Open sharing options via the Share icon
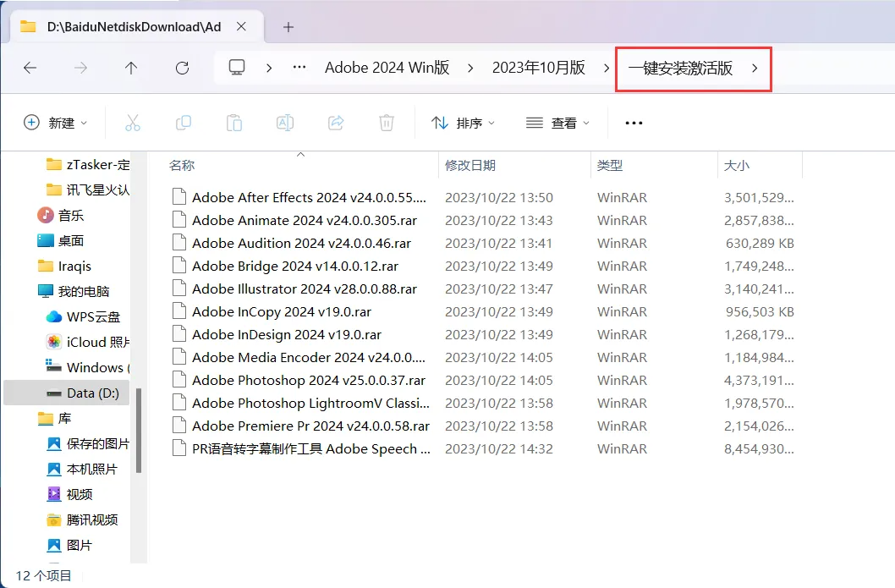Viewport: 895px width, 588px height. point(335,123)
